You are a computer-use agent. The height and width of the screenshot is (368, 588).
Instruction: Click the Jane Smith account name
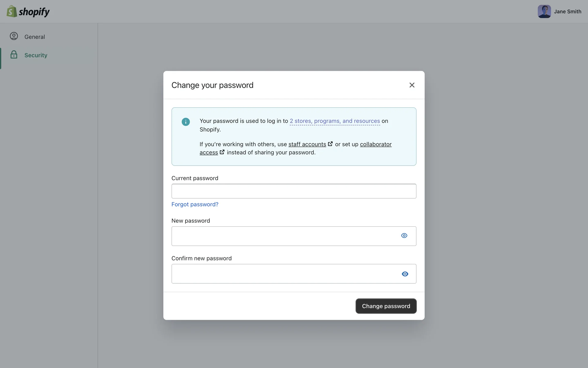click(x=567, y=12)
